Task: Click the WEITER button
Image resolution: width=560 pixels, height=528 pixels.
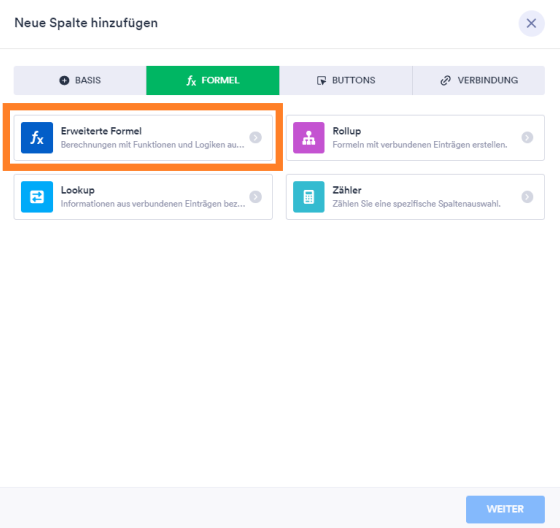Action: (505, 509)
